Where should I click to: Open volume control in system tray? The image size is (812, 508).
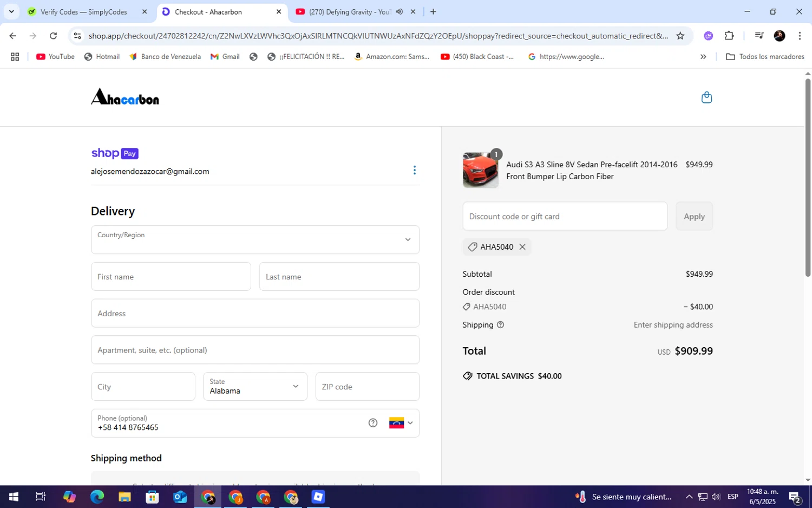[x=716, y=497]
